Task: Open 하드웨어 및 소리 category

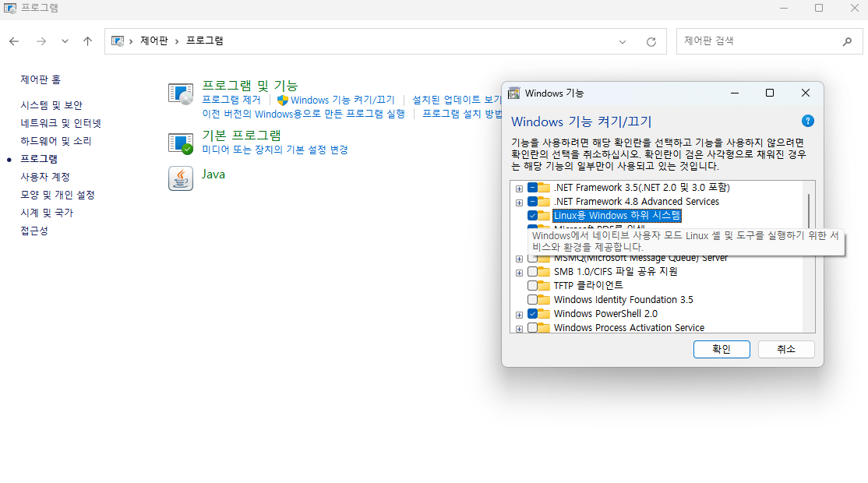Action: coord(56,141)
